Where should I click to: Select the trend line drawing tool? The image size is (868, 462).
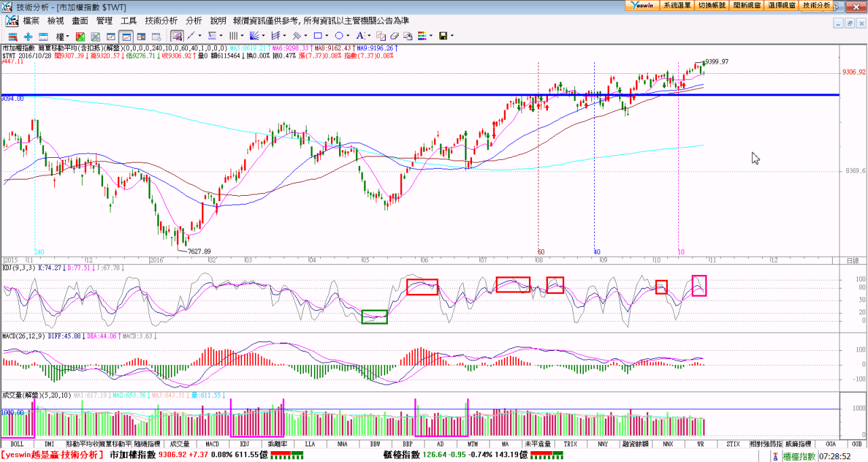(x=191, y=36)
